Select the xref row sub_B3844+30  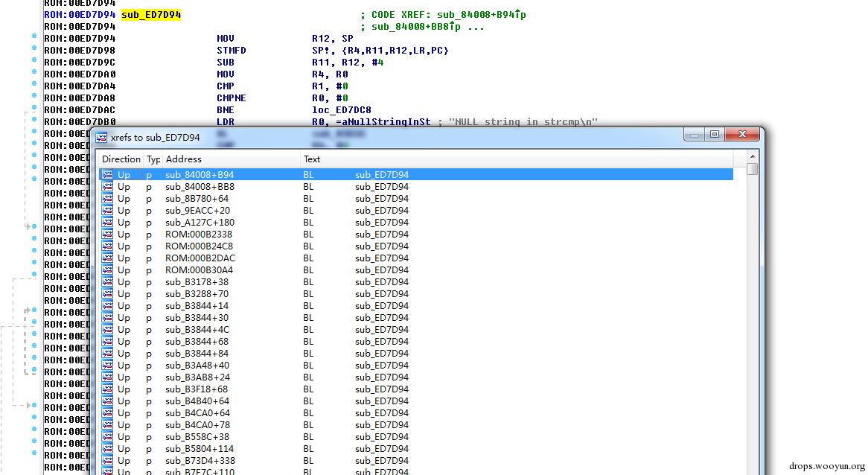coord(416,317)
